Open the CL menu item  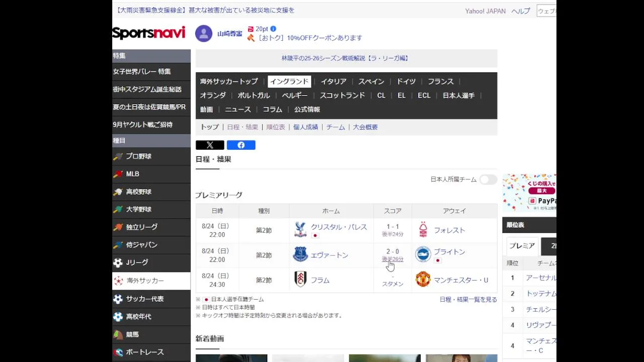pos(381,96)
